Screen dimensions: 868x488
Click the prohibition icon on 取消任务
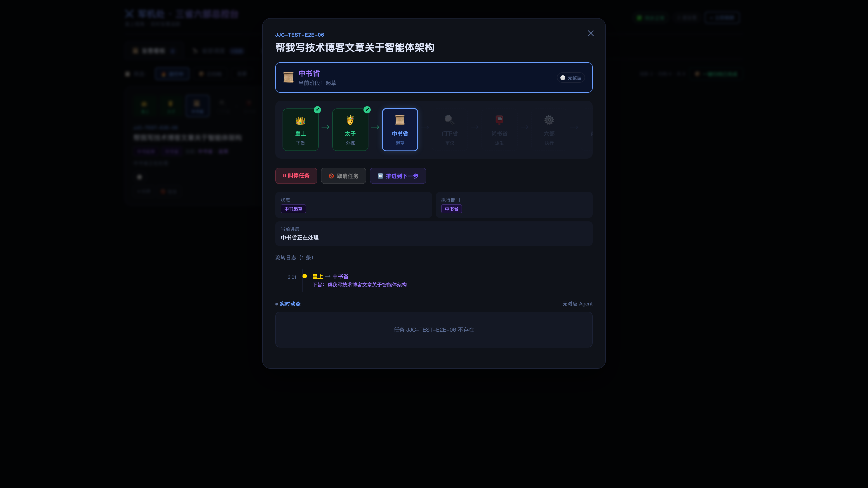[332, 176]
